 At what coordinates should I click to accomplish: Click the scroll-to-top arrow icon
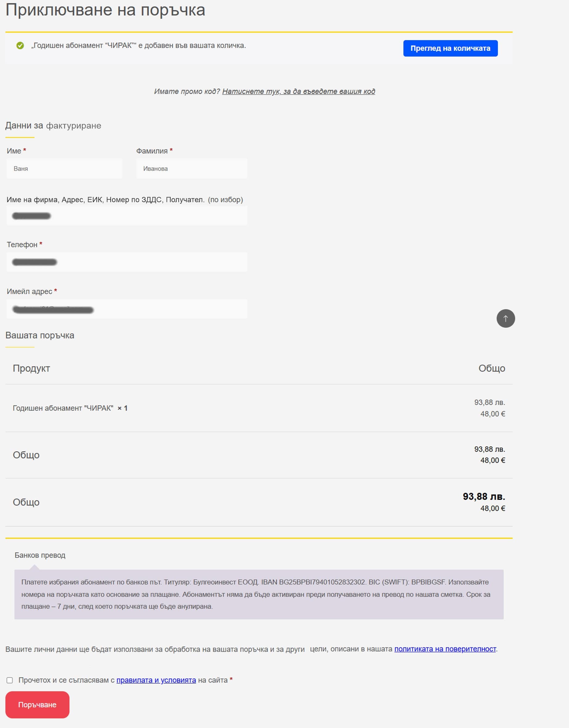[505, 318]
